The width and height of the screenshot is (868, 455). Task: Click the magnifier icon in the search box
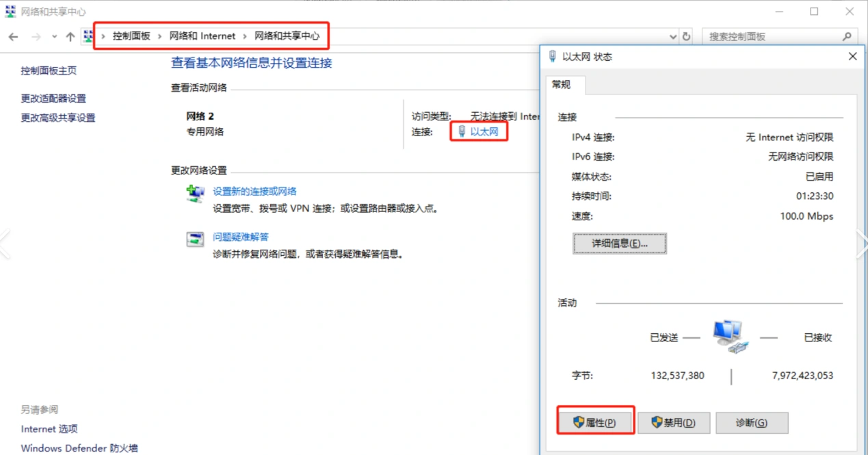click(x=847, y=36)
